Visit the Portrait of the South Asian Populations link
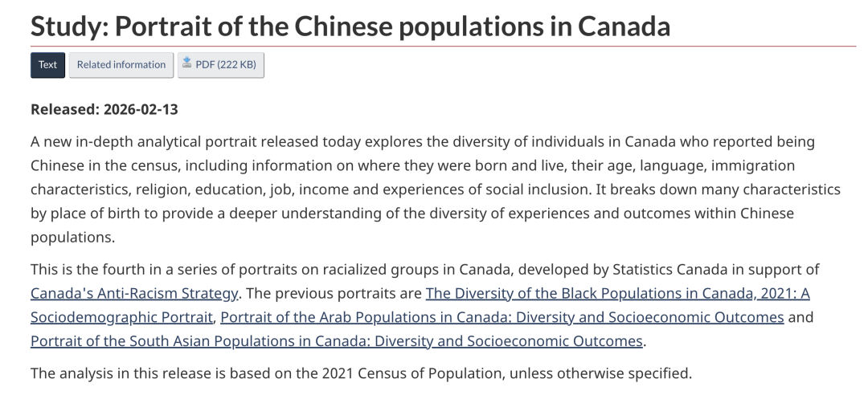868x399 pixels. tap(337, 340)
